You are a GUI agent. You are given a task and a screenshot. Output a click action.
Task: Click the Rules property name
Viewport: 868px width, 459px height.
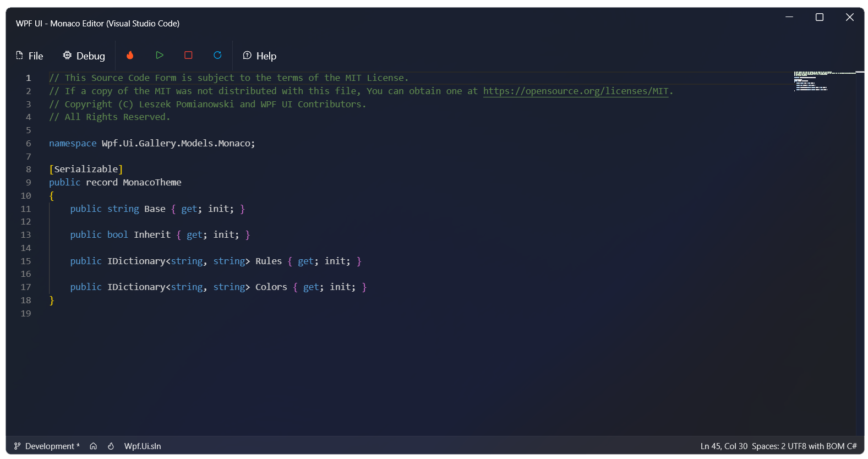[x=269, y=261]
